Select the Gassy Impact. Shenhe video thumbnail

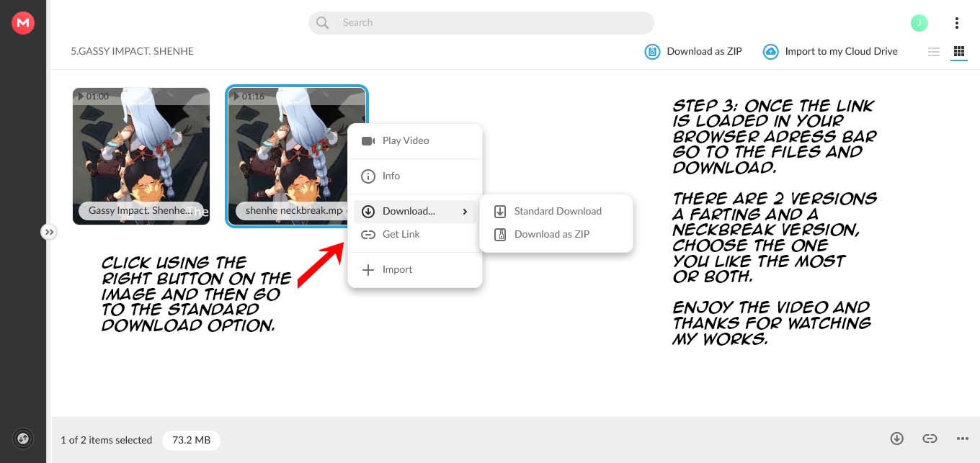141,156
